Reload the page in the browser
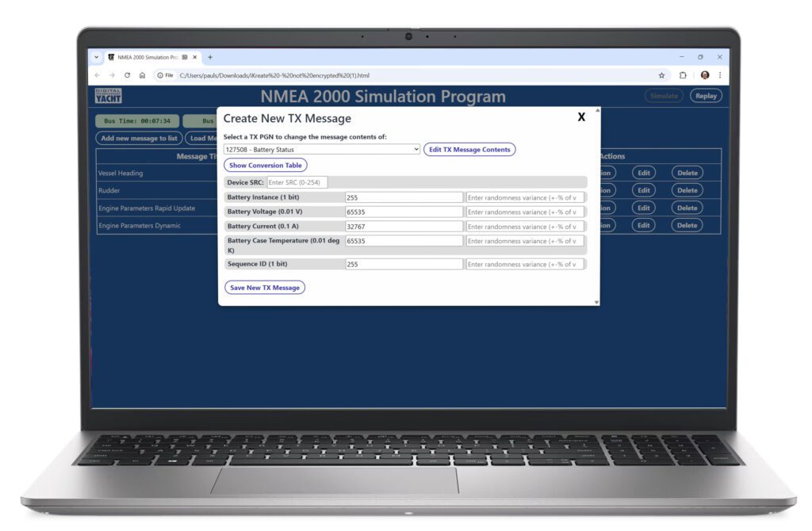 pos(127,75)
